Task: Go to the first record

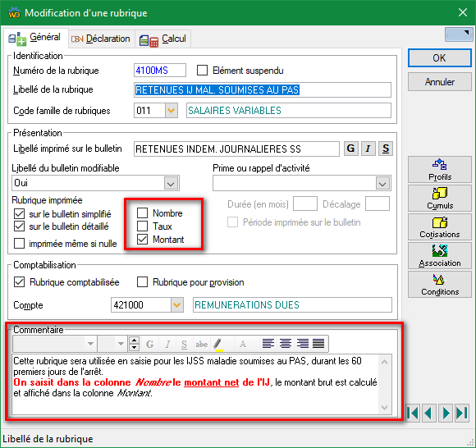Action: click(413, 413)
